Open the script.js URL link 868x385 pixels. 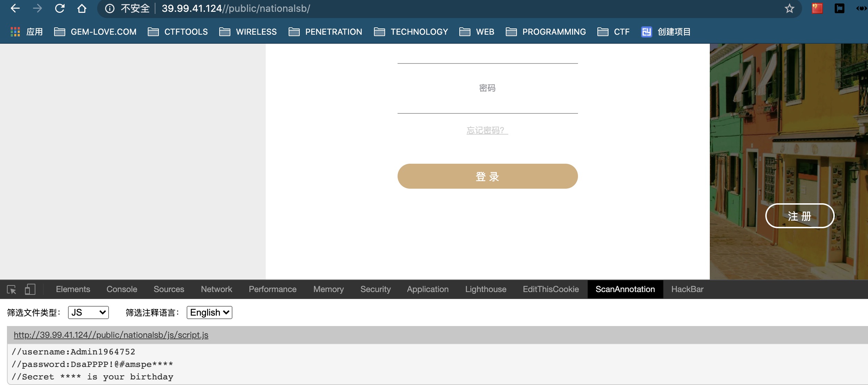(x=111, y=335)
